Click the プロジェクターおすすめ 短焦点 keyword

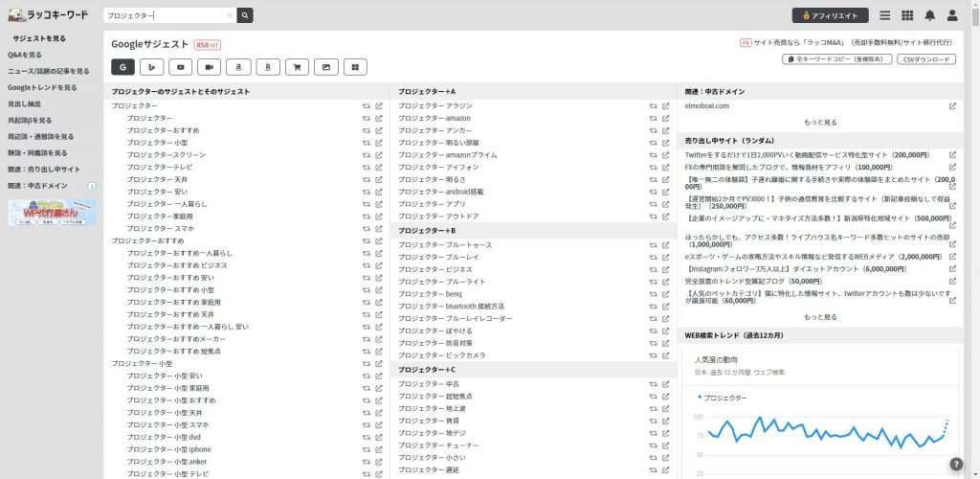pyautogui.click(x=174, y=352)
